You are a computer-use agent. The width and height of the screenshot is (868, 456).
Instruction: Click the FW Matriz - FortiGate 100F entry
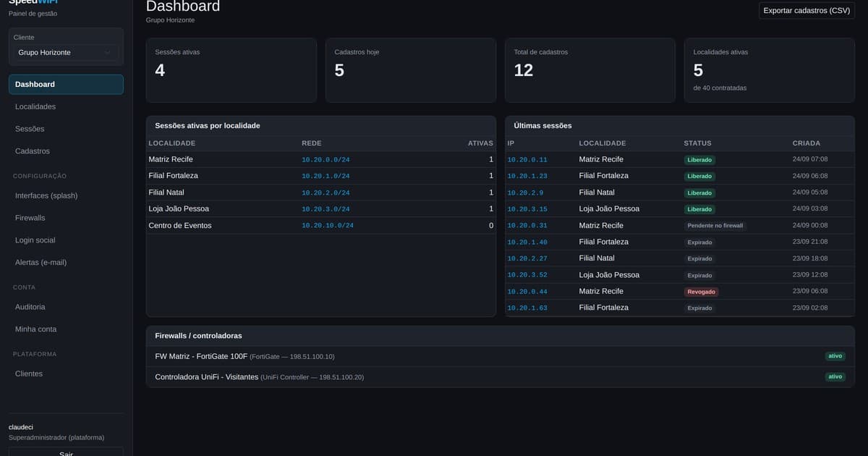pos(500,356)
